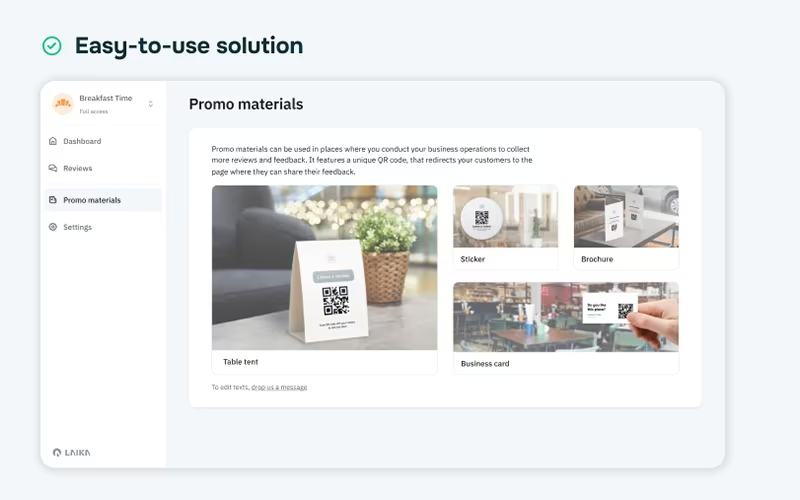Click the Reviews chat bubble icon
The width and height of the screenshot is (800, 500).
53,168
